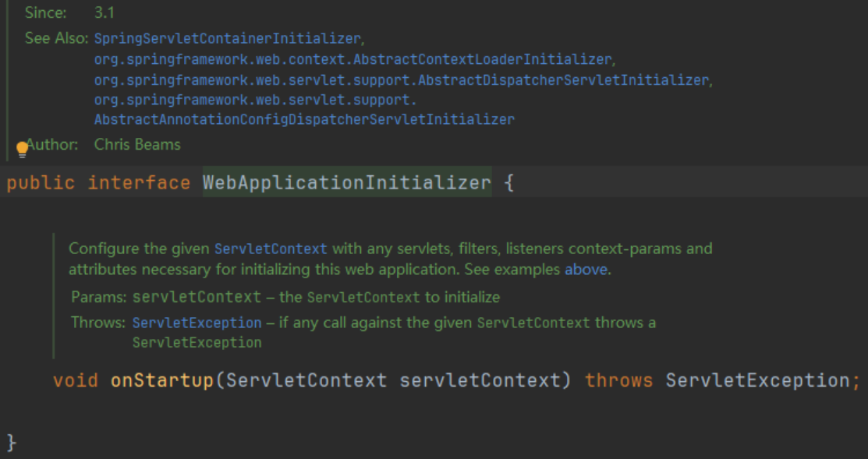Click ServletException in the method signature
Screen dimensions: 868x459
click(x=757, y=380)
